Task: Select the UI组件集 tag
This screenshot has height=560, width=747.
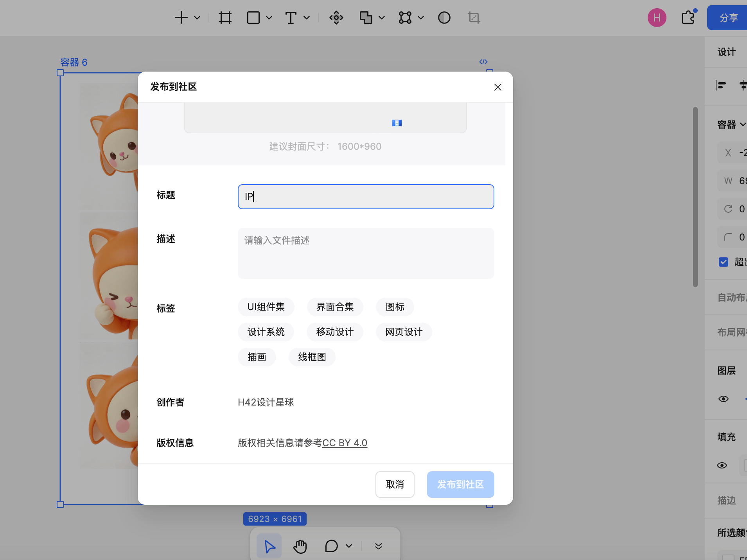Action: coord(266,307)
